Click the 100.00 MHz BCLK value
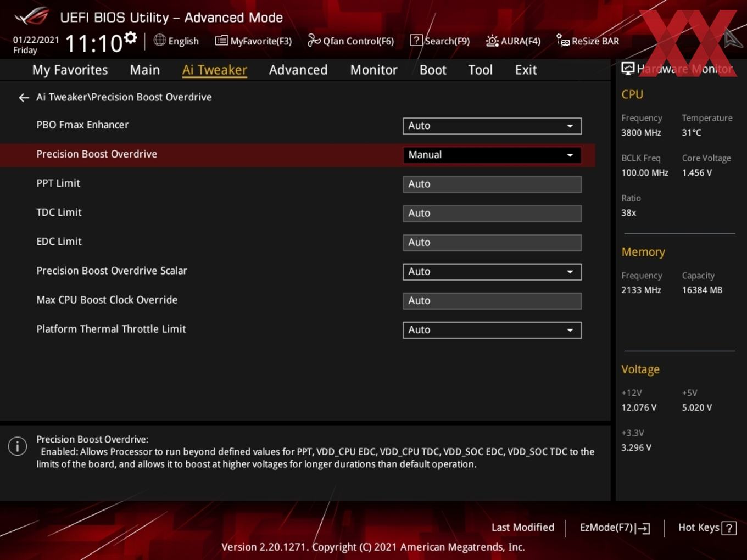This screenshot has height=560, width=747. [645, 173]
